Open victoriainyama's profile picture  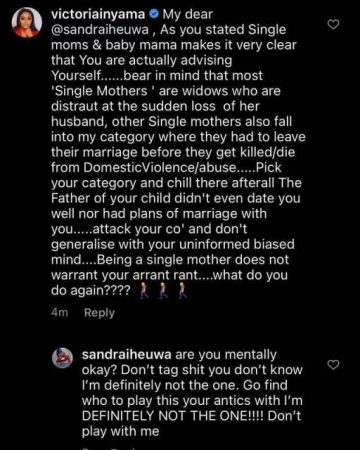click(27, 22)
